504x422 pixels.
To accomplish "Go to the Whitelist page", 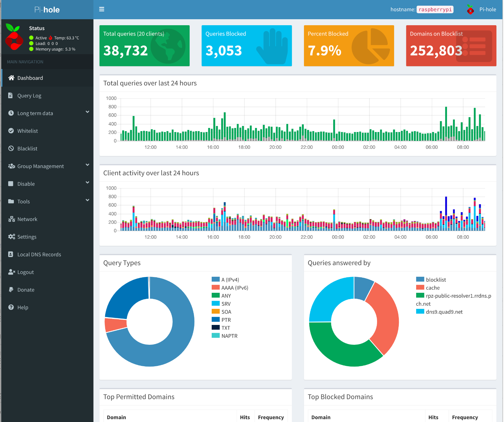I will [x=47, y=131].
